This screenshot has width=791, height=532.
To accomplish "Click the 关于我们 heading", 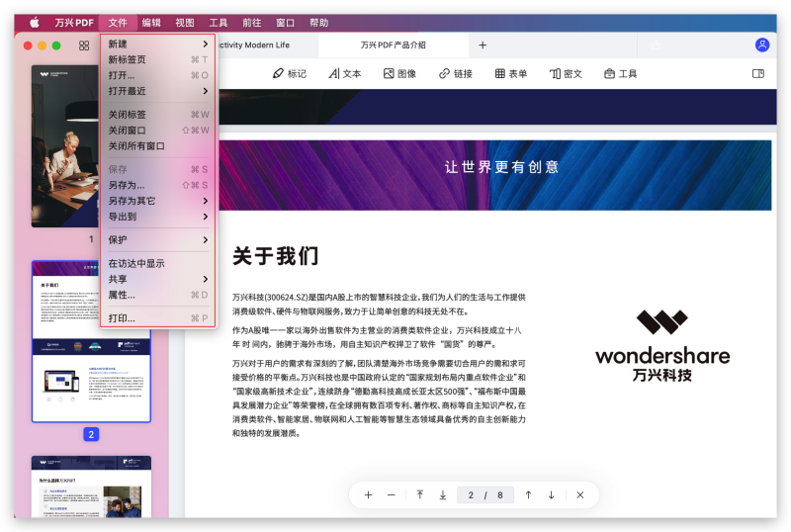I will (276, 256).
